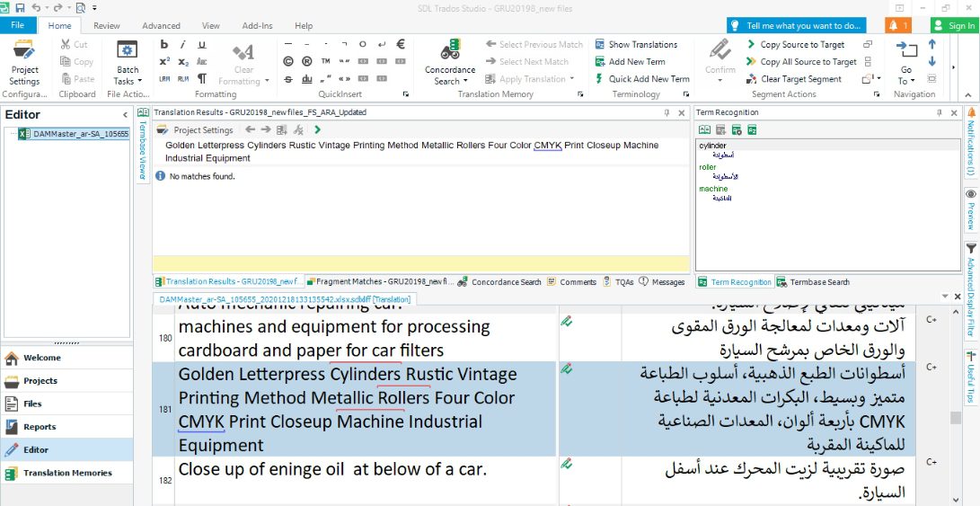
Task: Collapse the Editor navigation pane
Action: pos(125,115)
